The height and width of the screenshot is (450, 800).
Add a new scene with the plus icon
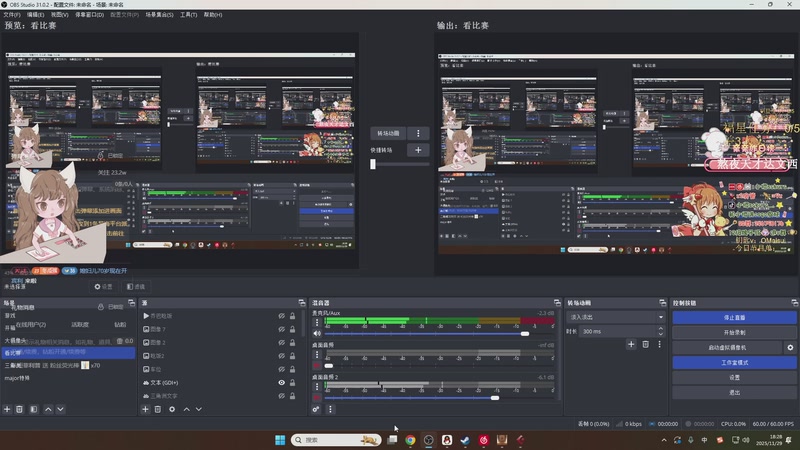(7, 409)
